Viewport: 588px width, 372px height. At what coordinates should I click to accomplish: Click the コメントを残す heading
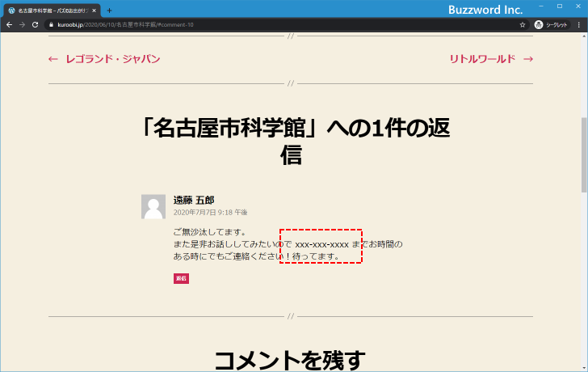pos(290,360)
